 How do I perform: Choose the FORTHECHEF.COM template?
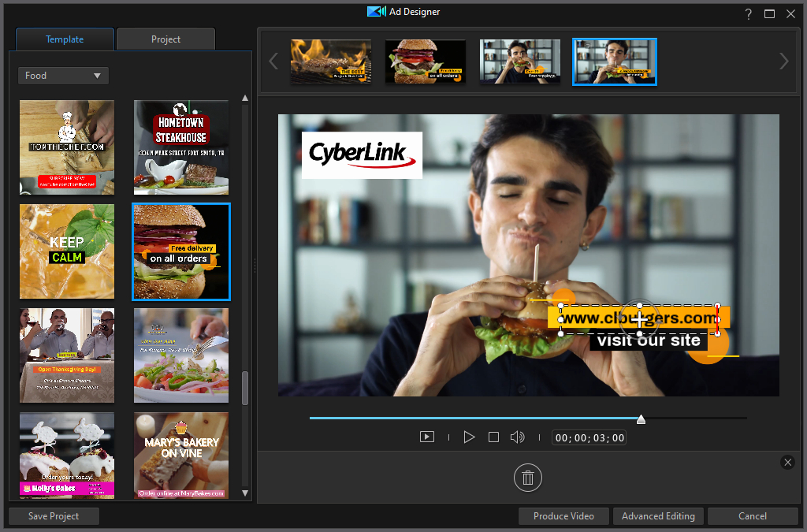67,147
